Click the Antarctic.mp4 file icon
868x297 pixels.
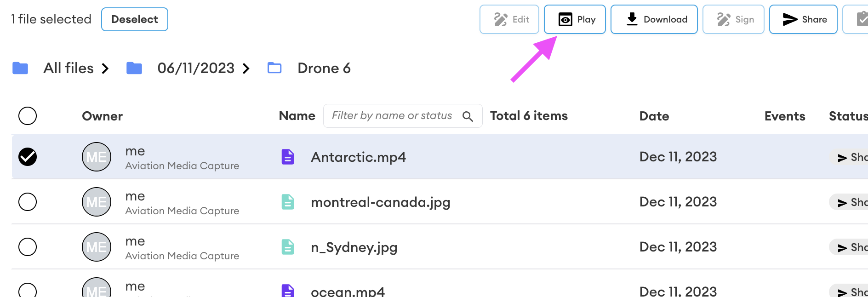click(x=288, y=157)
